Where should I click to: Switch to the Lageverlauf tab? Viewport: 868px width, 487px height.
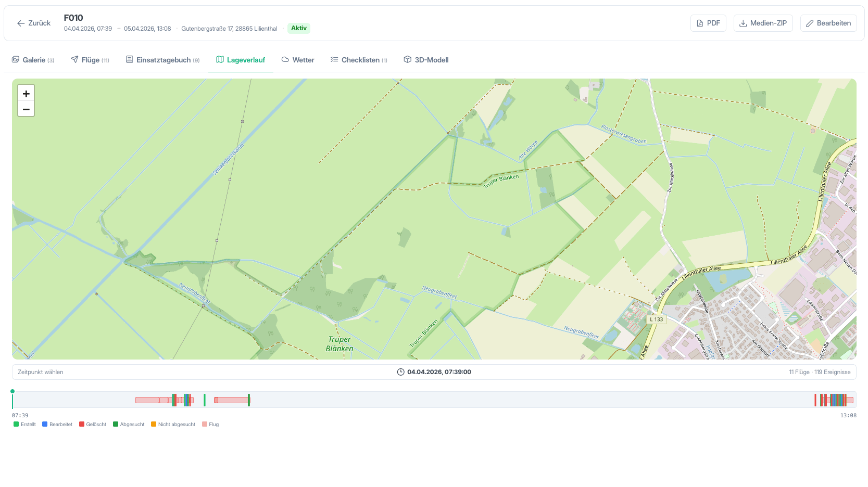(x=241, y=60)
